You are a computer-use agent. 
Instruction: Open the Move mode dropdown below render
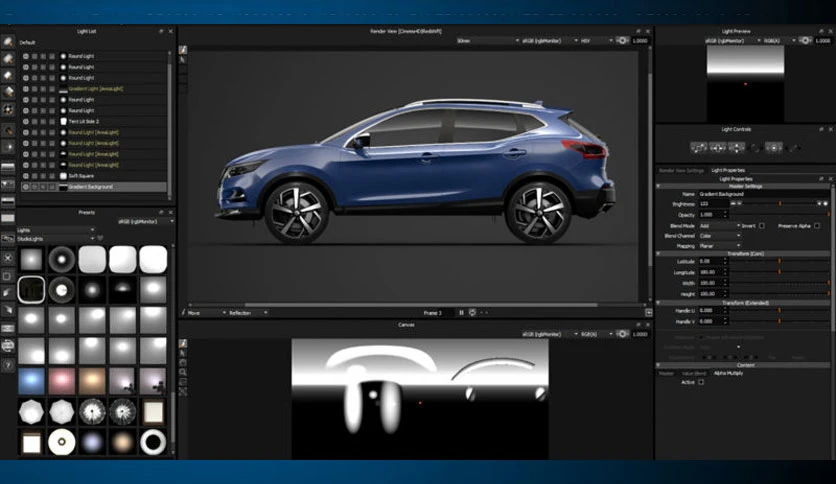(x=207, y=313)
